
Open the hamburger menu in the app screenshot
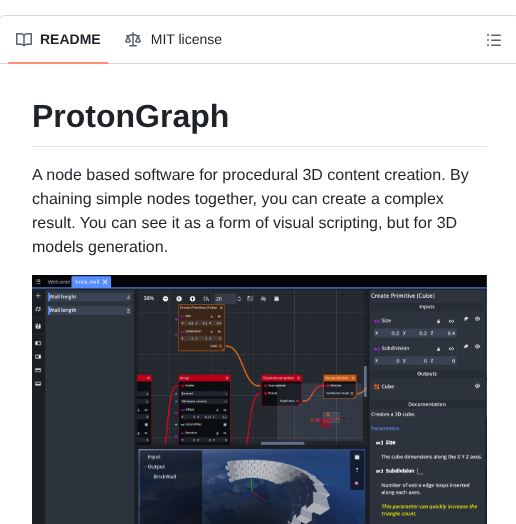pyautogui.click(x=38, y=282)
